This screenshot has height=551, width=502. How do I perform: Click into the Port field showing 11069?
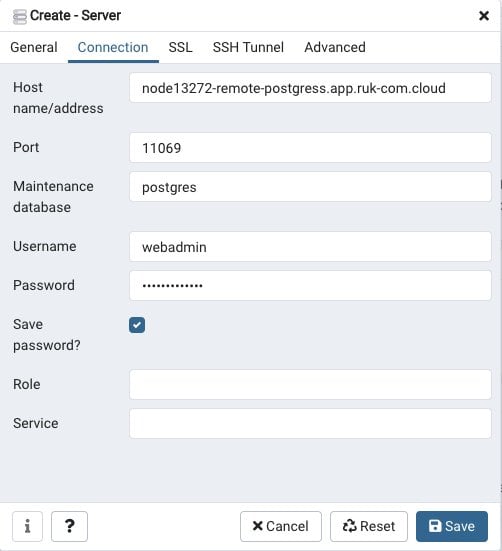click(310, 148)
